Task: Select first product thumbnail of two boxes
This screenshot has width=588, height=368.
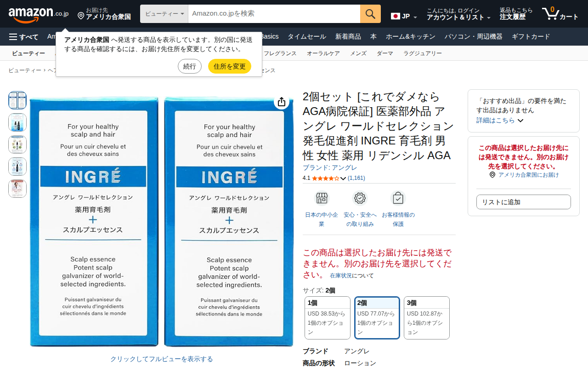Action: (17, 100)
